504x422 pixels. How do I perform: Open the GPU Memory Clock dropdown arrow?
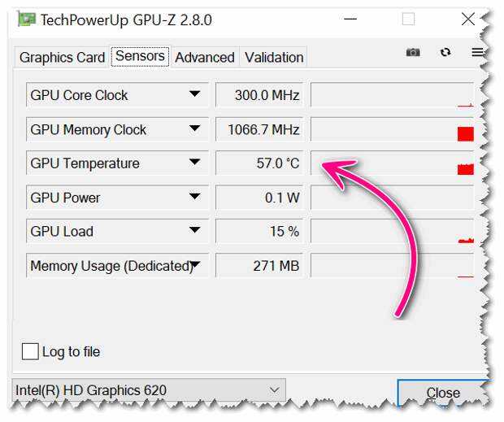[x=195, y=128]
